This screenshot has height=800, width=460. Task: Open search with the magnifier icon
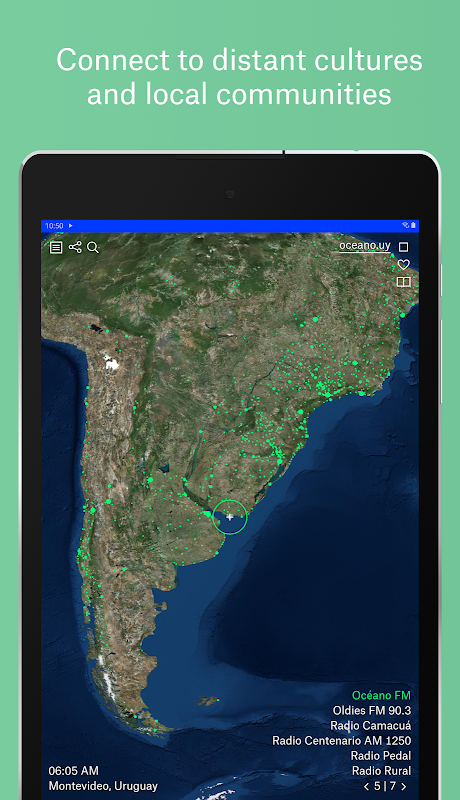point(93,247)
